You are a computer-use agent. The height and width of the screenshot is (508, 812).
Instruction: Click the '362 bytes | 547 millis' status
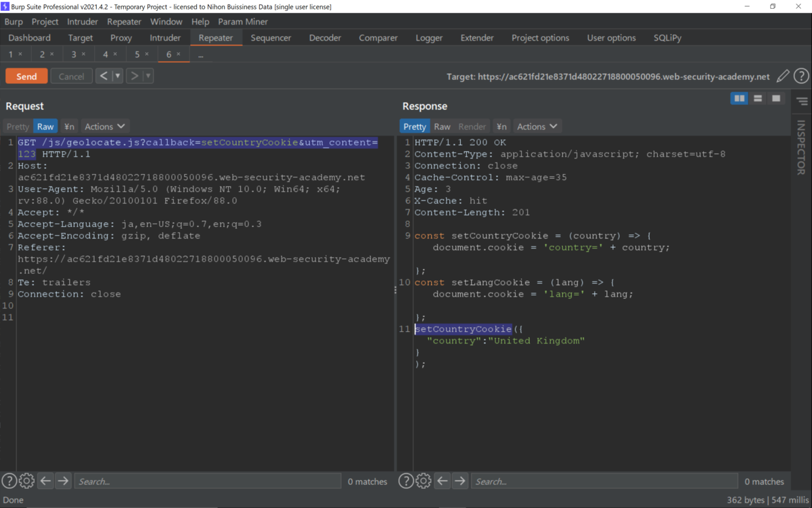pos(767,500)
